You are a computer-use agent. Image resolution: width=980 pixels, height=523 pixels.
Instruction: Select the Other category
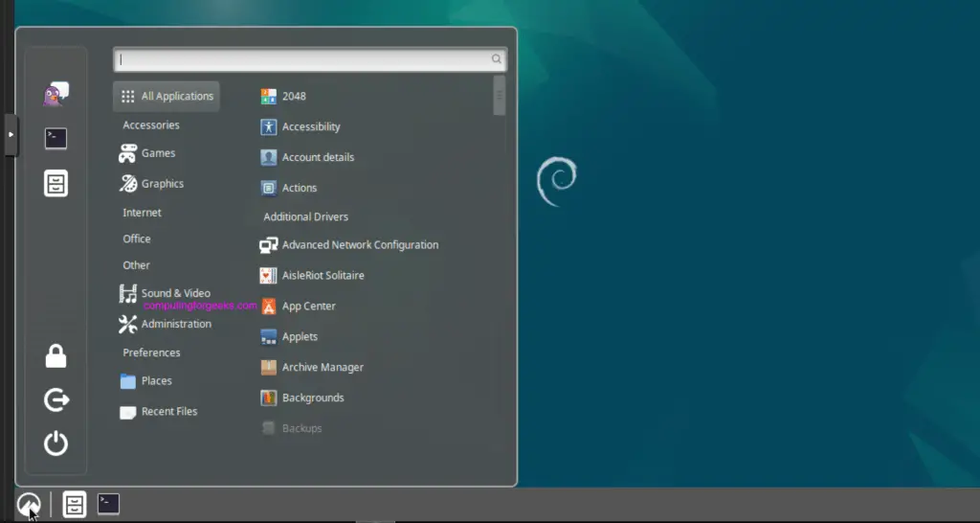tap(136, 265)
